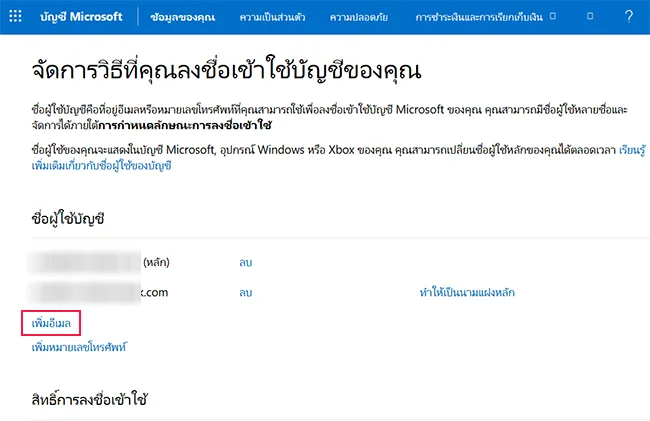The height and width of the screenshot is (421, 650).
Task: Click ลบ next to the .com alias
Action: pyautogui.click(x=245, y=293)
